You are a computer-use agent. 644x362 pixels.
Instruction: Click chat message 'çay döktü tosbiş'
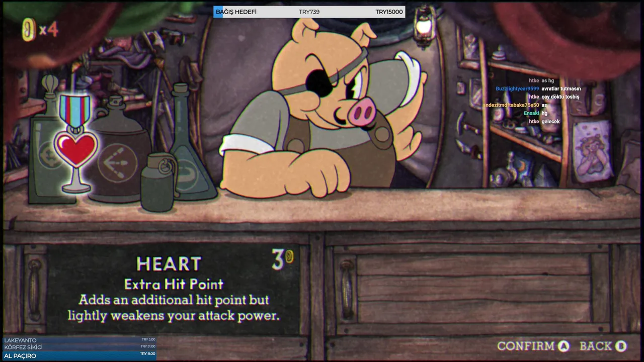coord(560,97)
